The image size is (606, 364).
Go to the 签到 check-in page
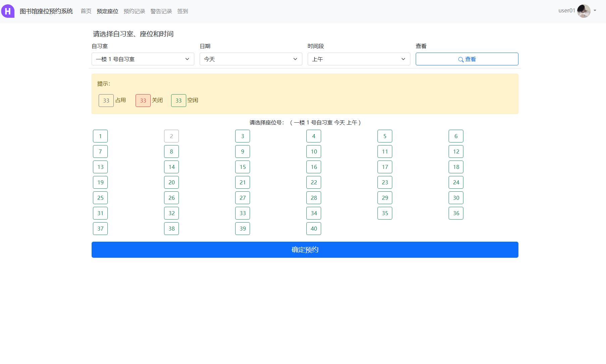click(183, 11)
